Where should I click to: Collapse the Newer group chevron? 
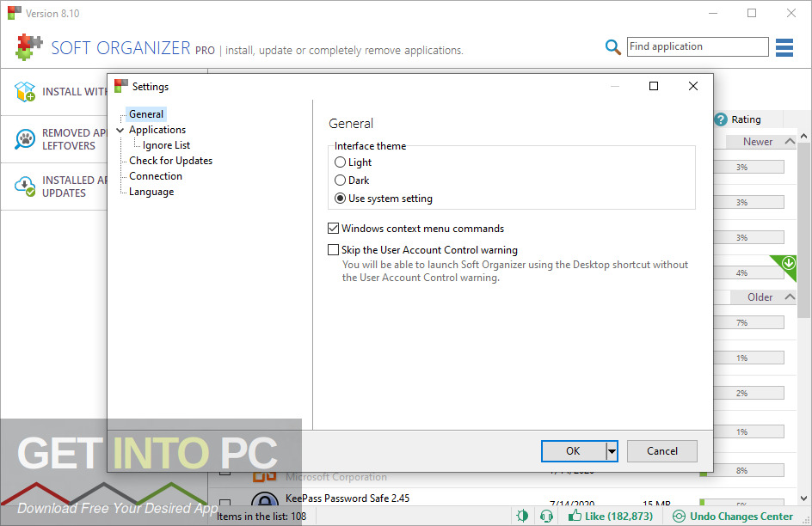[x=790, y=141]
